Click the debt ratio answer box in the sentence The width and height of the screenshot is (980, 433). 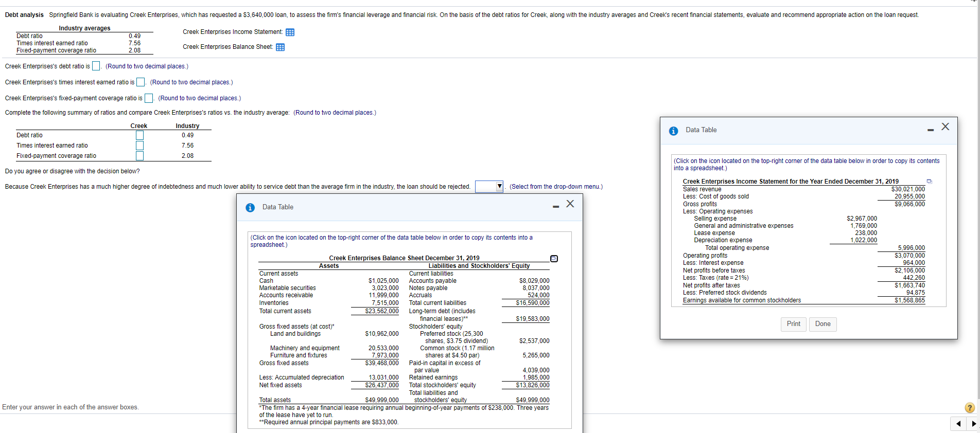(96, 66)
